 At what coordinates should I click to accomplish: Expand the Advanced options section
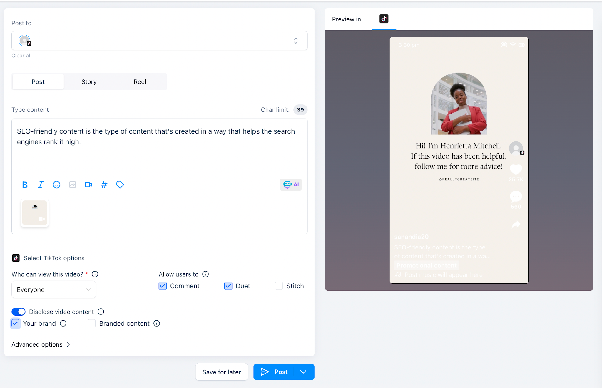(x=40, y=344)
